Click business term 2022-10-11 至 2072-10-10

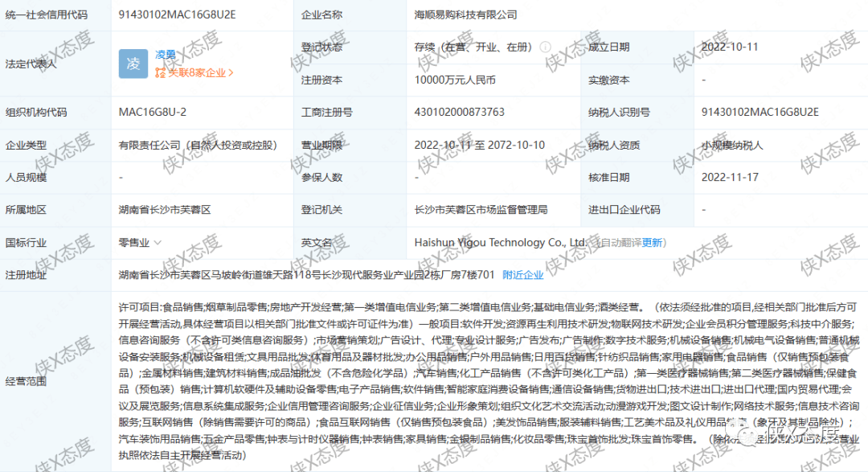pos(479,146)
